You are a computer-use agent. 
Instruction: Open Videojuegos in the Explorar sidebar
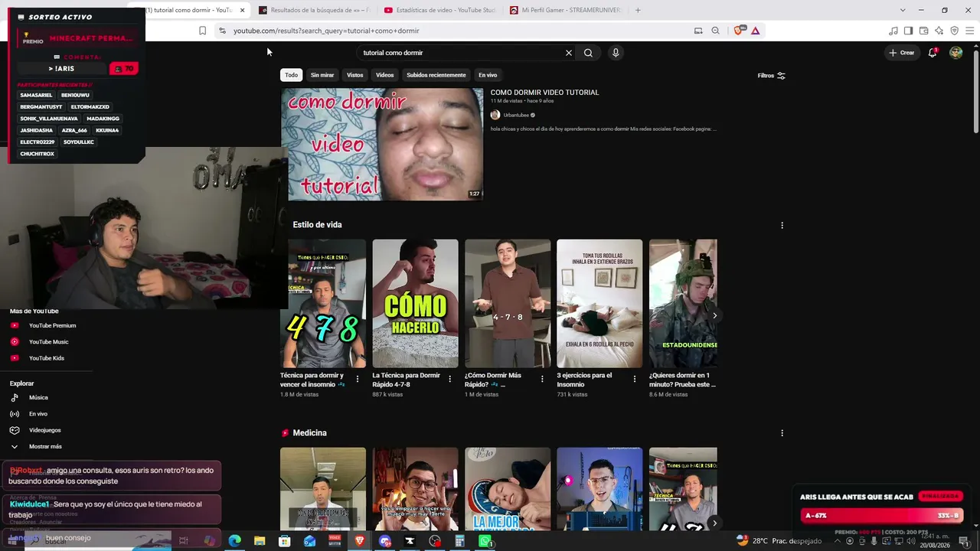point(46,430)
